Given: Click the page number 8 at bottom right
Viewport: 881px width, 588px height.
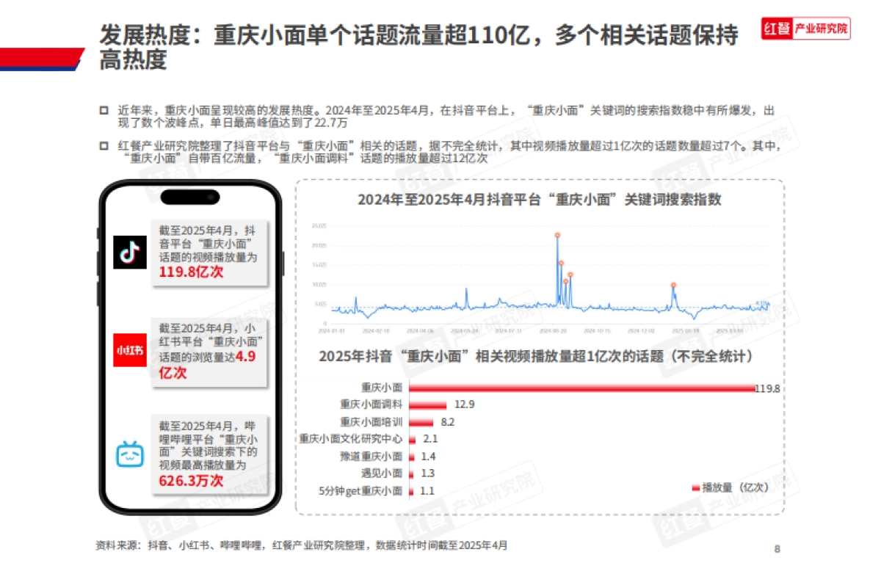Looking at the screenshot, I should coord(777,547).
